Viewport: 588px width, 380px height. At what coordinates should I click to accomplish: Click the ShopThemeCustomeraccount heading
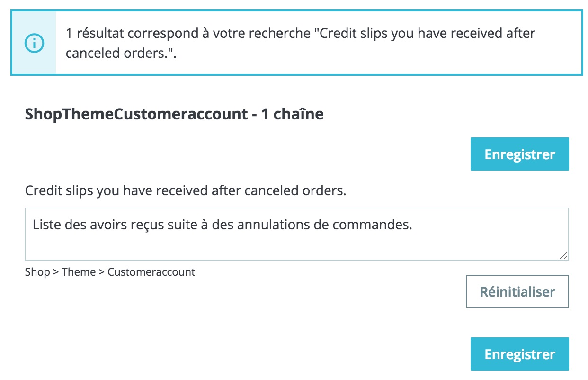(x=136, y=114)
